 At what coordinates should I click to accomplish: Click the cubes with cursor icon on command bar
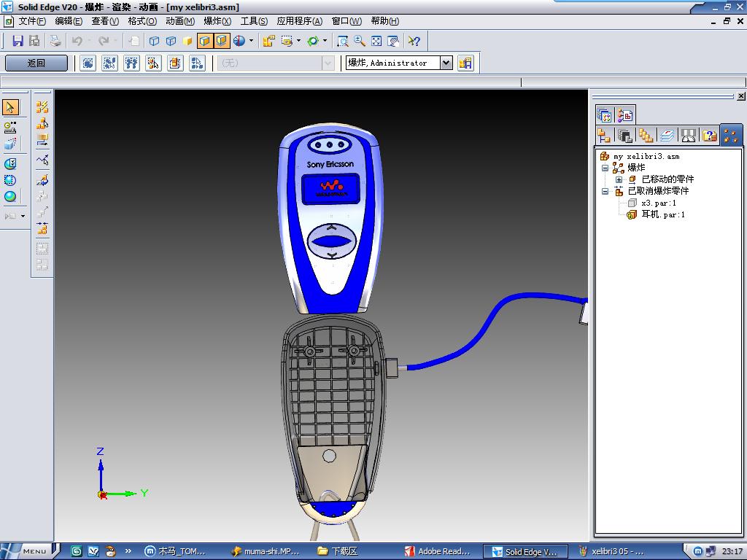pos(153,63)
